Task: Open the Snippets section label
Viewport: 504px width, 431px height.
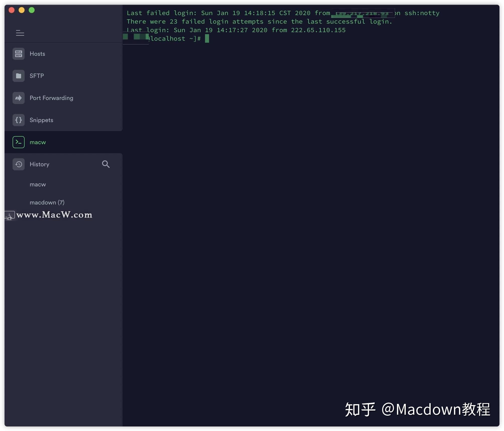Action: (41, 120)
